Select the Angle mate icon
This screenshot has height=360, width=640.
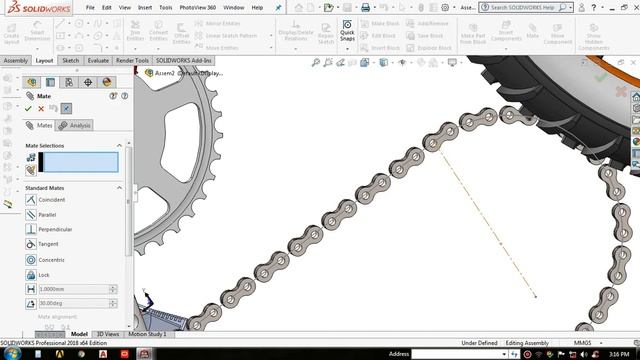tap(31, 303)
